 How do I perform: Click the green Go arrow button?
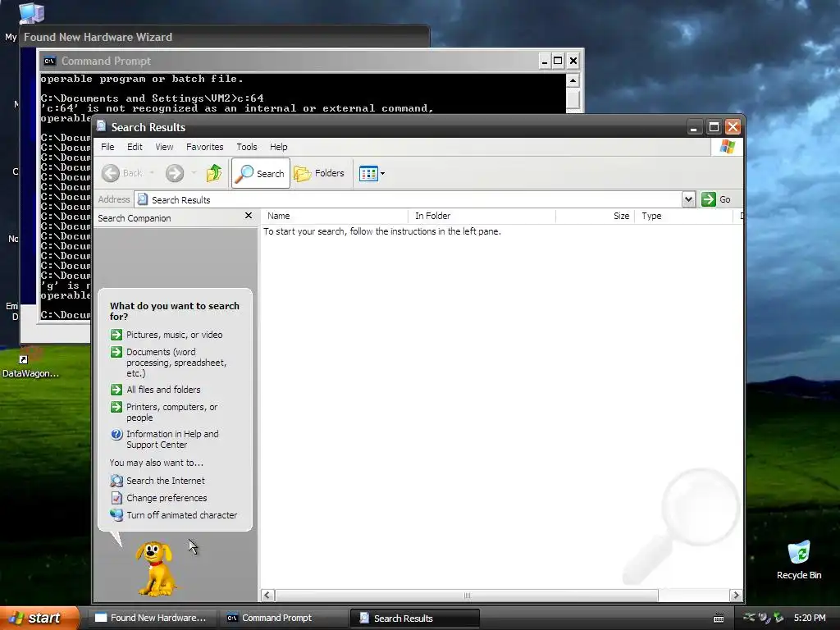click(709, 199)
